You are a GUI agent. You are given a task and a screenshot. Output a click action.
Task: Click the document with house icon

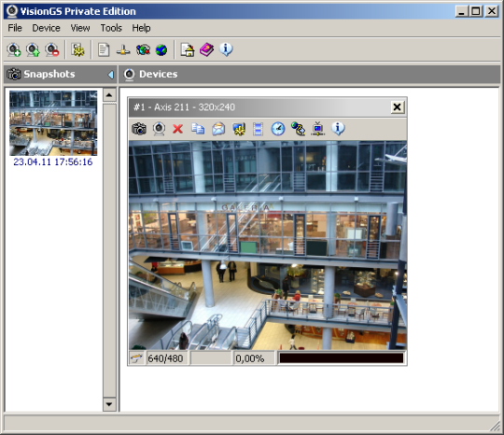[188, 49]
